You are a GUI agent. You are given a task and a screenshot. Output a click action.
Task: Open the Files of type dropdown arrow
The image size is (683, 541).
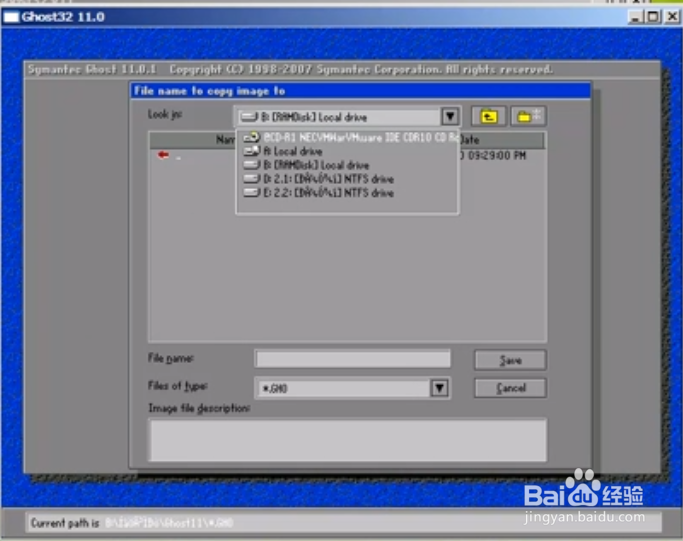tap(439, 388)
